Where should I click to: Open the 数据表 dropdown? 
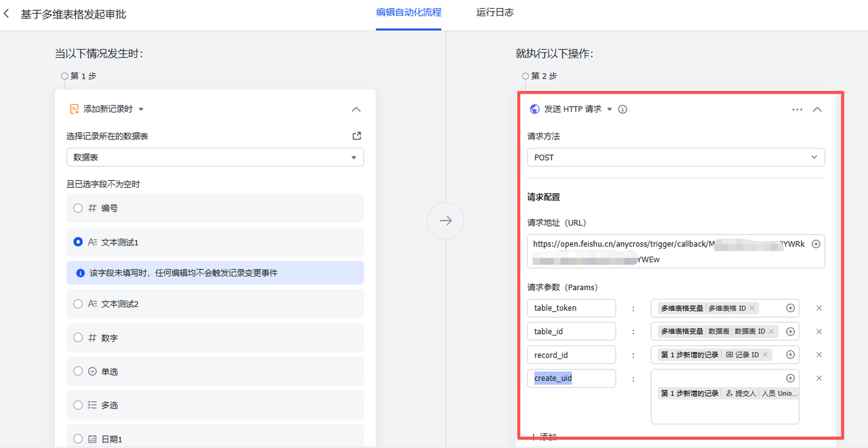tap(215, 157)
